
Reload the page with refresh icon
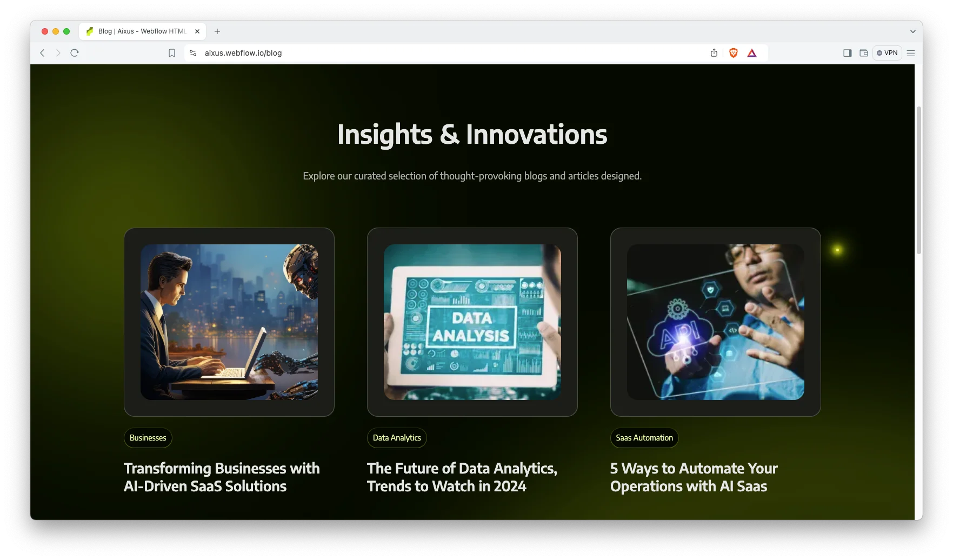point(75,53)
